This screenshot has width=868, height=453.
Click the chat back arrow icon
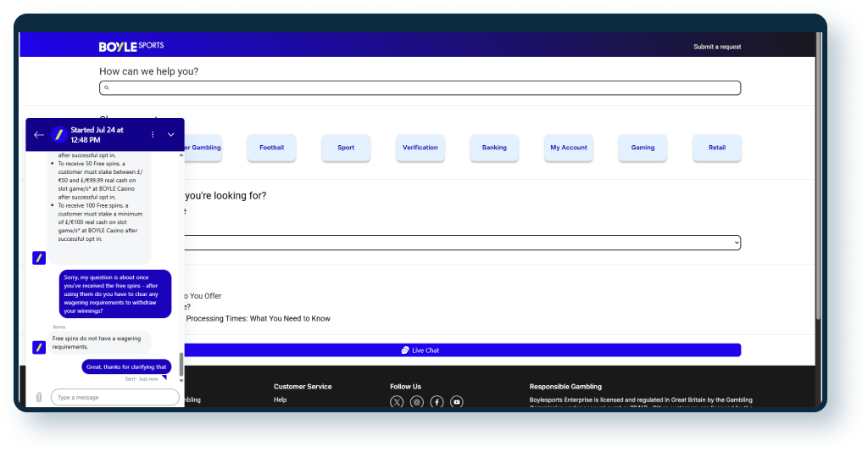39,135
